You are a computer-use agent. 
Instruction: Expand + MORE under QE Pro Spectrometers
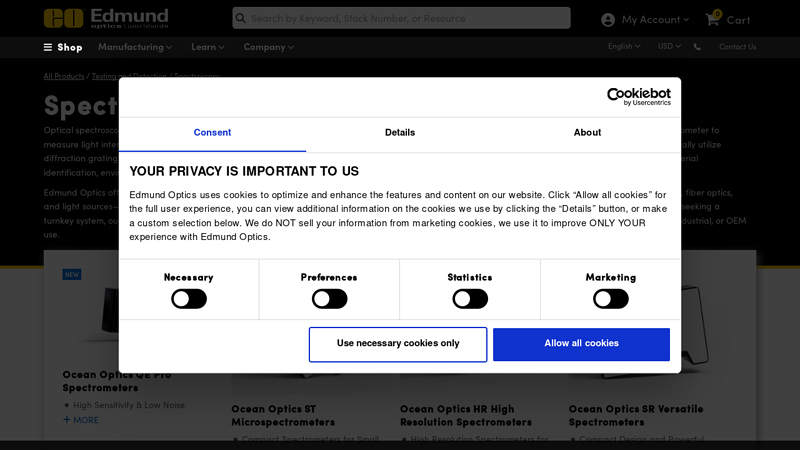[x=81, y=420]
